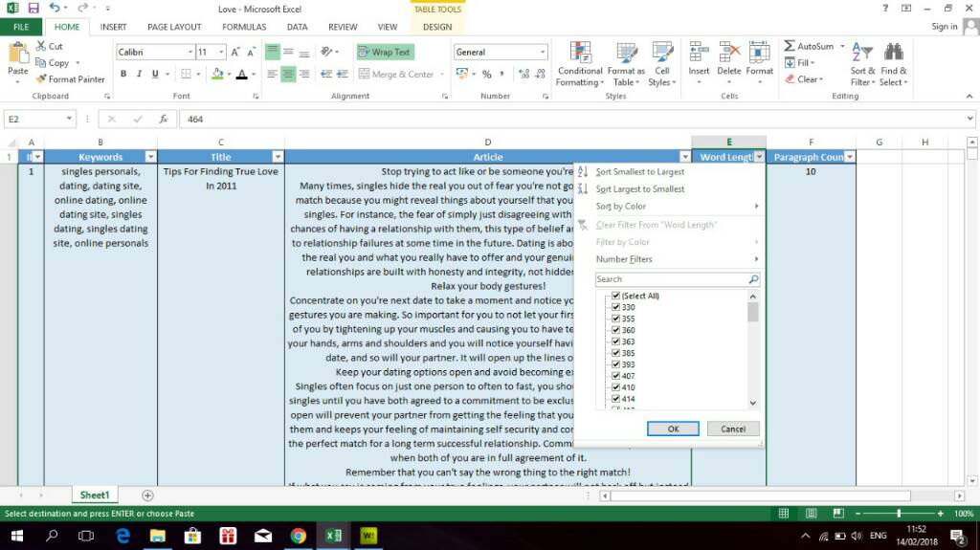This screenshot has height=550, width=980.
Task: Switch to Page Layout view icon
Action: point(812,513)
